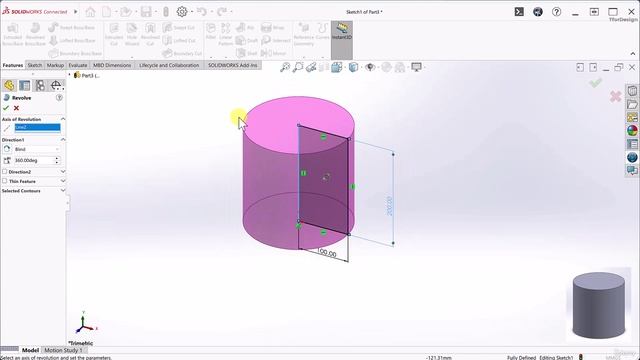Expand the Thin Feature section chevron
Image resolution: width=640 pixels, height=360 pixels.
click(x=63, y=181)
